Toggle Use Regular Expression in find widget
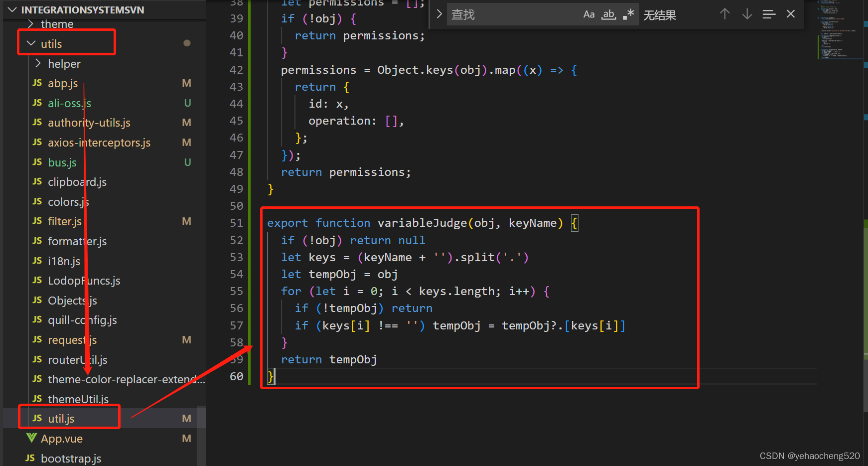The height and width of the screenshot is (466, 868). 628,14
